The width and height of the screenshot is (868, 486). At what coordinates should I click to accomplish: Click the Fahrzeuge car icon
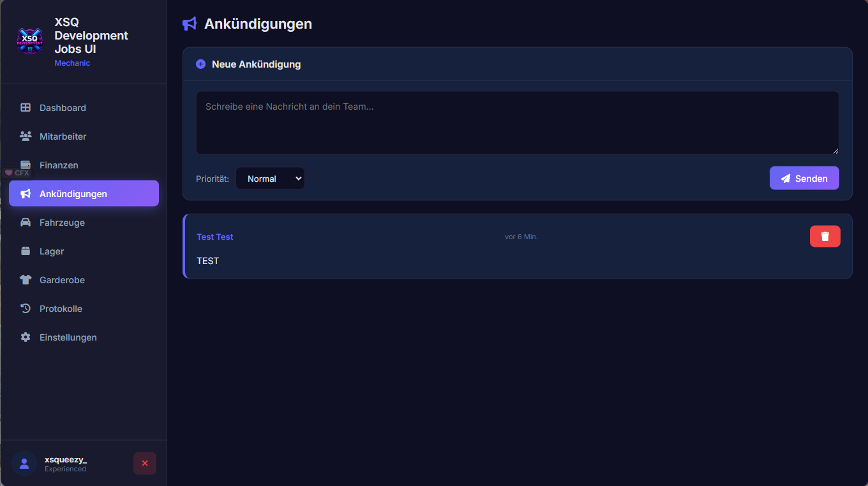[x=26, y=223]
